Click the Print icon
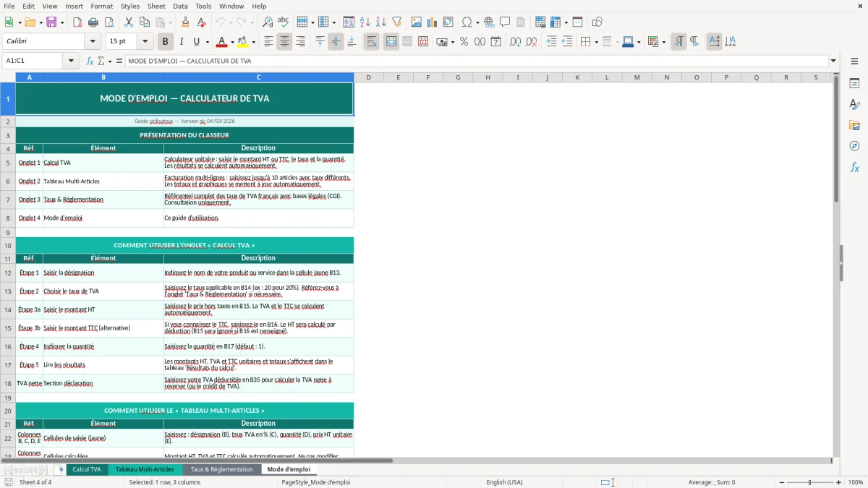 pyautogui.click(x=94, y=22)
